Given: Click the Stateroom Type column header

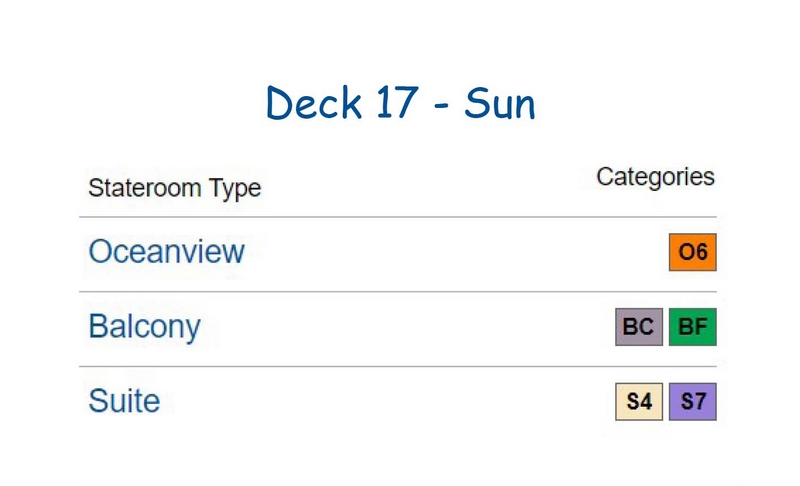Looking at the screenshot, I should coord(174,189).
